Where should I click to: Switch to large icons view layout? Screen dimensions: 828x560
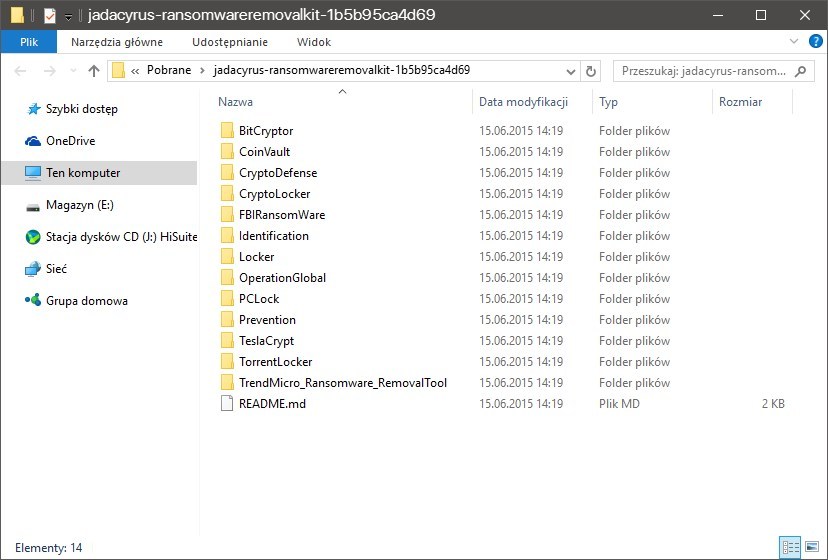[x=812, y=546]
